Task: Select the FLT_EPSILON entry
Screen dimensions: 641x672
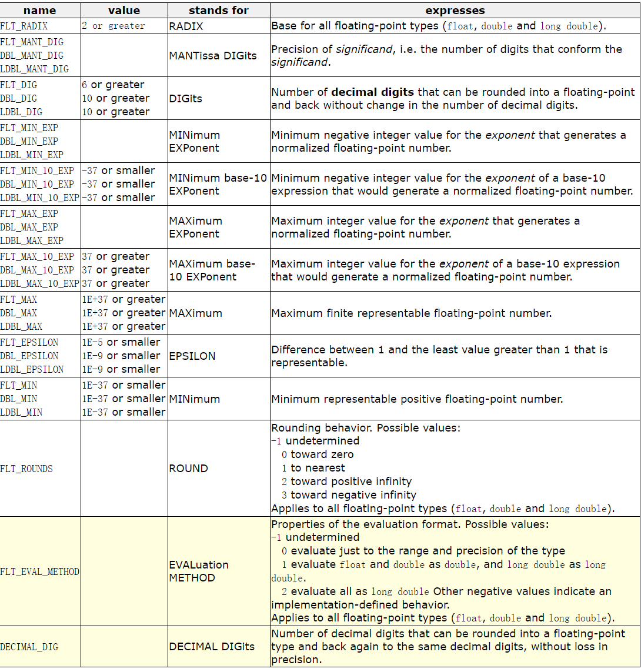Action: click(x=29, y=342)
